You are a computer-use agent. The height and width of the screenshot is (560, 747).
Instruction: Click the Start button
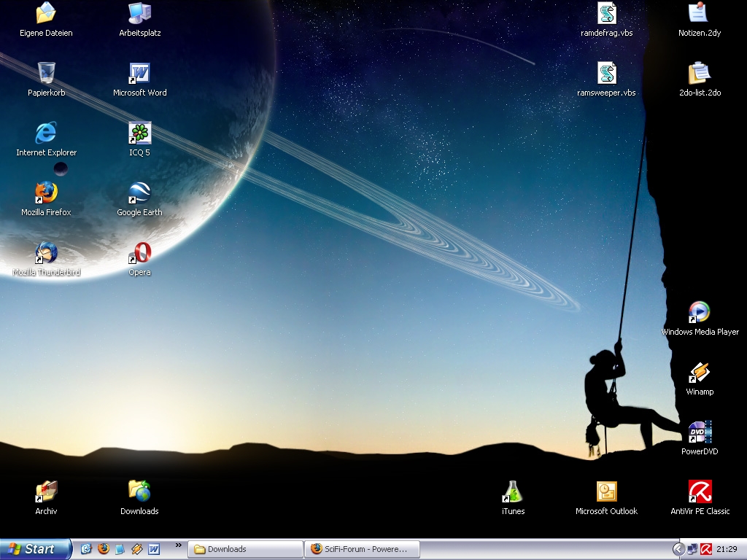coord(35,549)
